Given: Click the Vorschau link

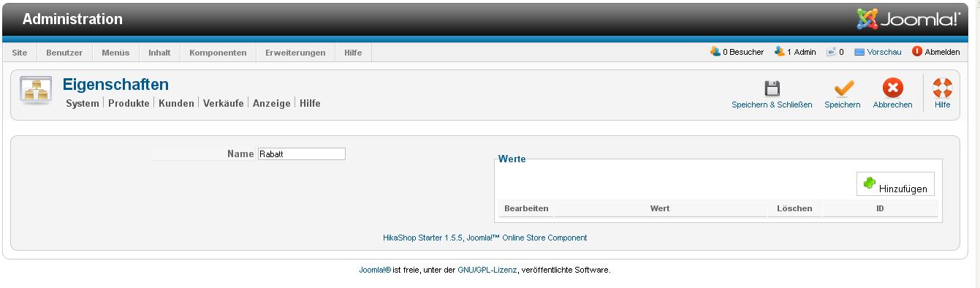Looking at the screenshot, I should coord(884,53).
